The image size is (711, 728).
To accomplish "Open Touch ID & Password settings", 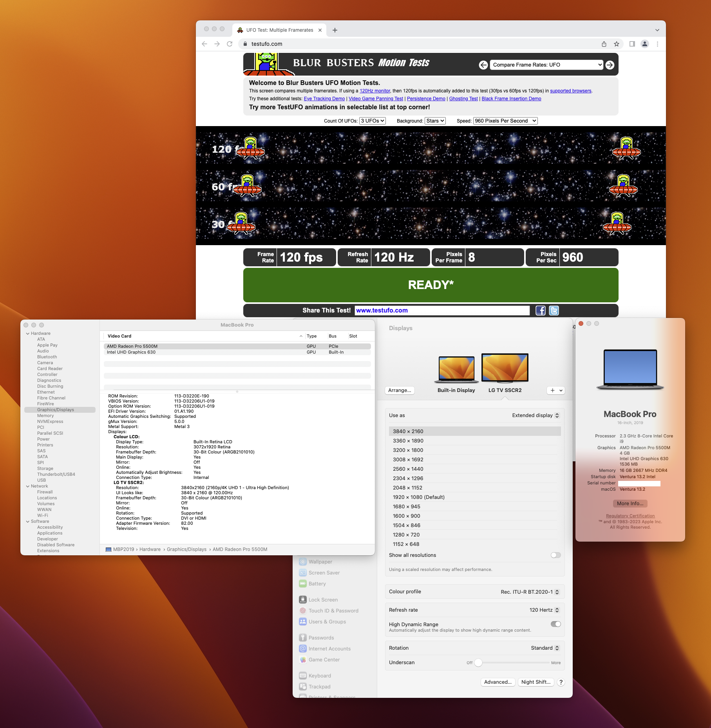I will coord(329,611).
